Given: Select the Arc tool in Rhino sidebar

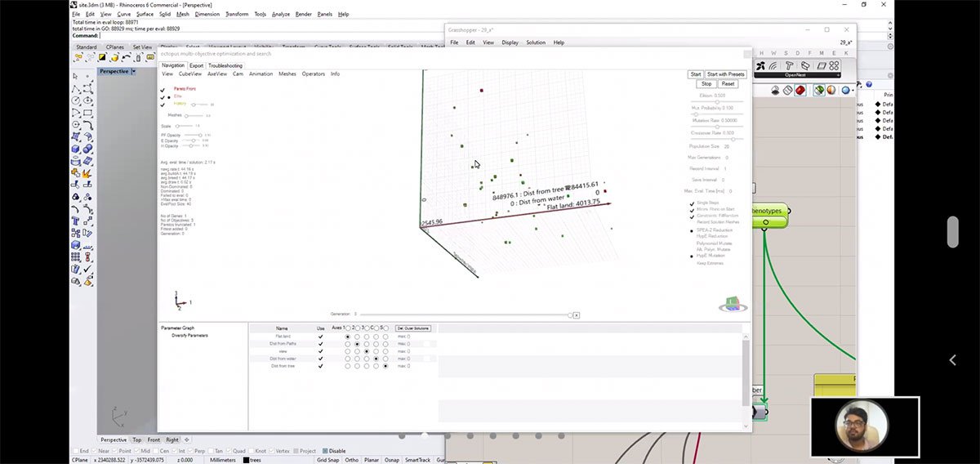Looking at the screenshot, I should tap(76, 113).
